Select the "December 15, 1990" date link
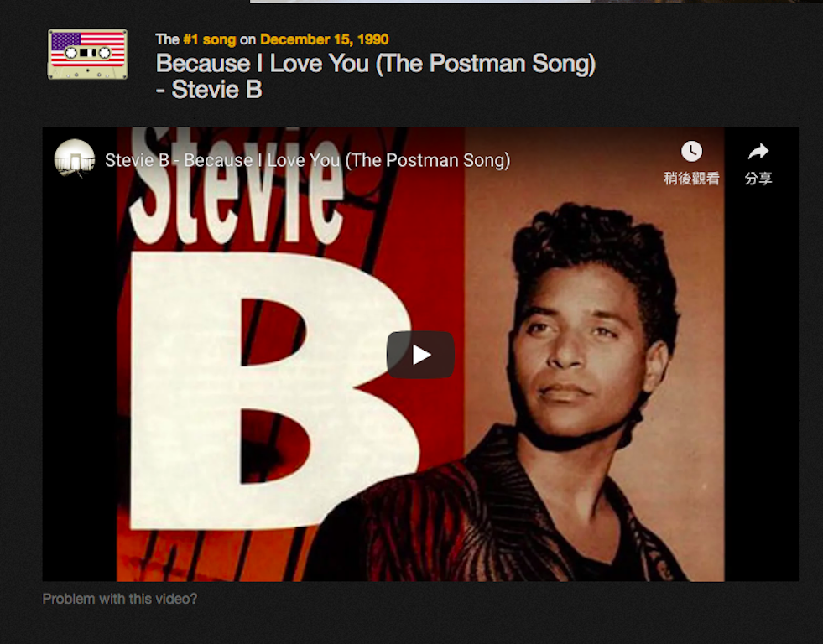The image size is (823, 644). tap(325, 39)
